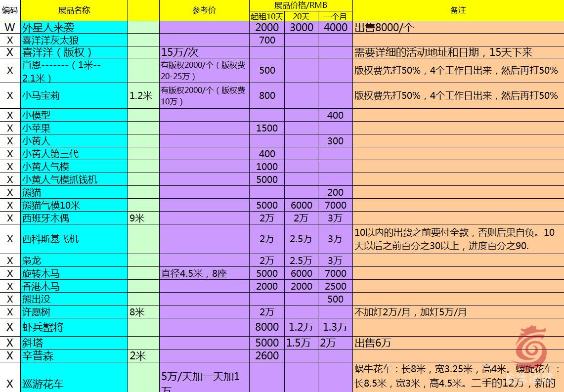Select the 小马宝莉 name cell
This screenshot has height=392, width=564.
coord(74,96)
